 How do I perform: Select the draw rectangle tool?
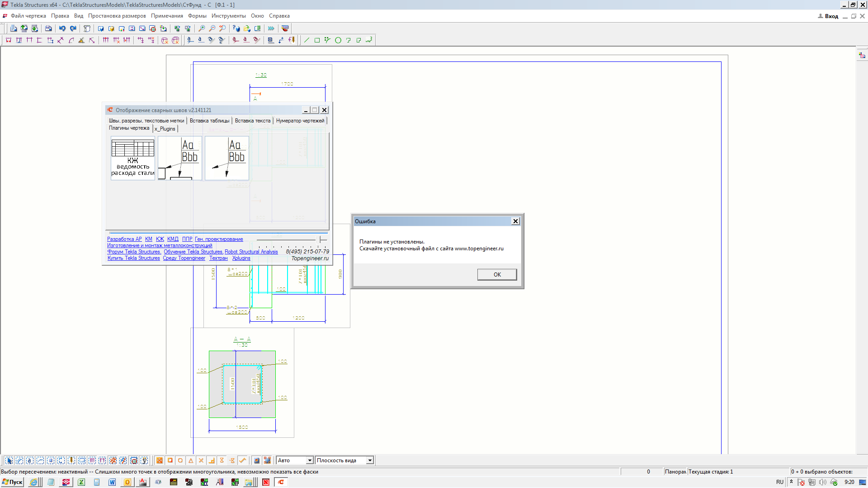(317, 40)
